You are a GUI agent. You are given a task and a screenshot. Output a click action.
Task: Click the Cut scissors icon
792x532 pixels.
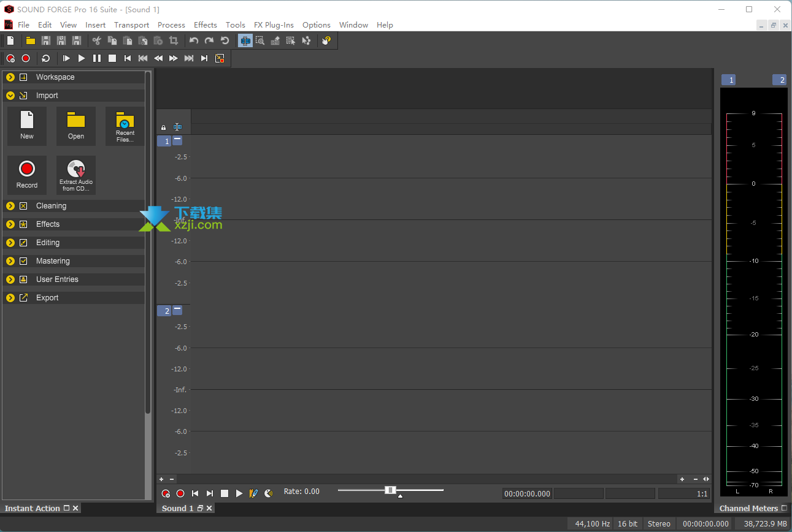tap(96, 40)
